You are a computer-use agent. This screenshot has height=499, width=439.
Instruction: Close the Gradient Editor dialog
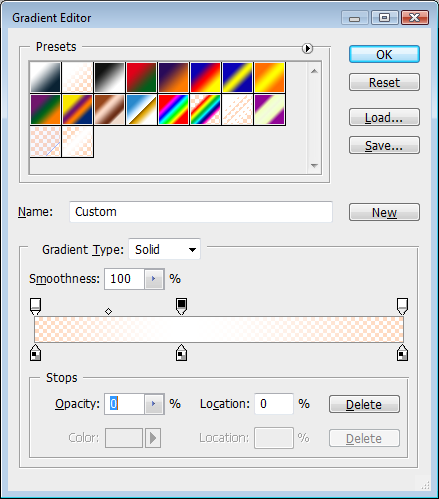tap(415, 18)
